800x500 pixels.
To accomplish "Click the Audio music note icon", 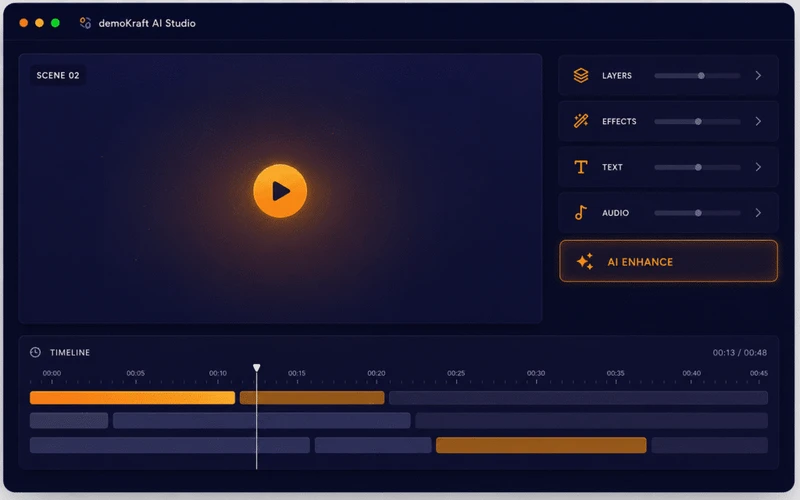I will point(580,213).
